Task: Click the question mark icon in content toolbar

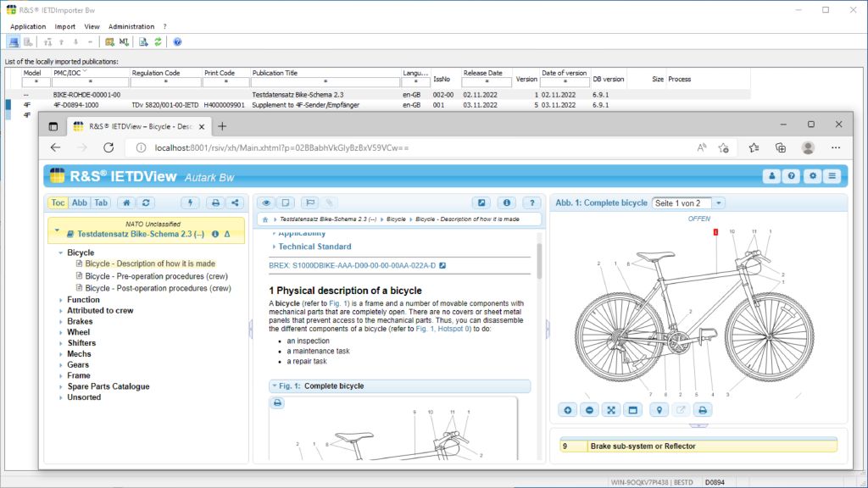Action: click(532, 203)
